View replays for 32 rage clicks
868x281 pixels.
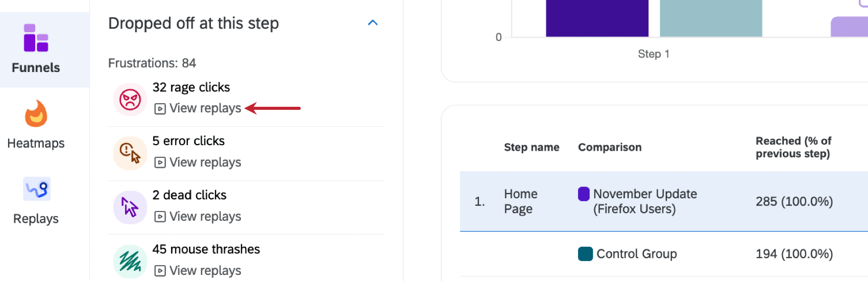(x=205, y=108)
